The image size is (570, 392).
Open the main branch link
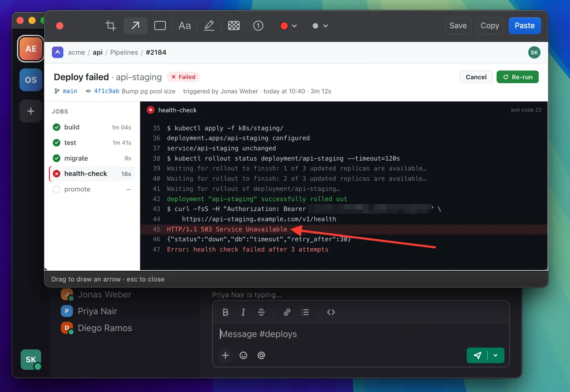[70, 91]
